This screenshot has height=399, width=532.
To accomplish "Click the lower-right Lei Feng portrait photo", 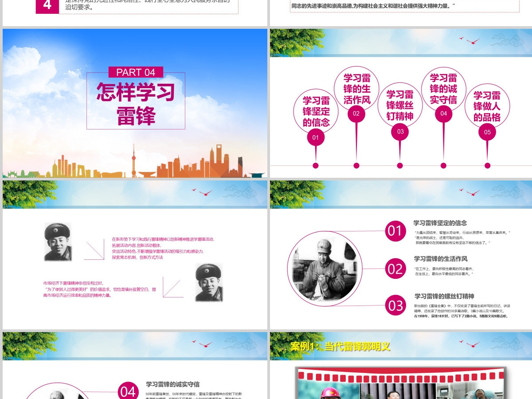I will coord(209,282).
